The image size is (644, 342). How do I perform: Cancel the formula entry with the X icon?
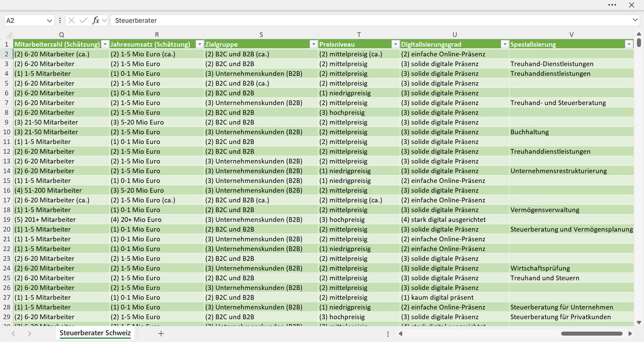(x=71, y=21)
